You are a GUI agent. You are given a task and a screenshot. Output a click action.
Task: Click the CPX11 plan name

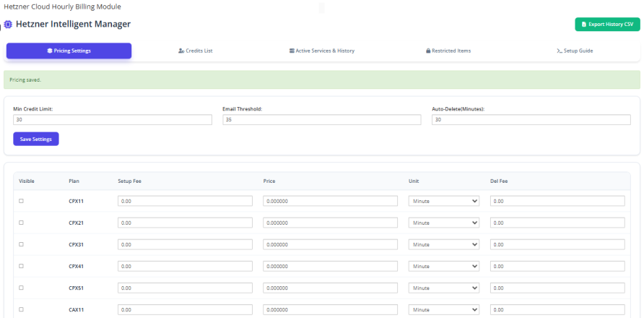click(76, 201)
